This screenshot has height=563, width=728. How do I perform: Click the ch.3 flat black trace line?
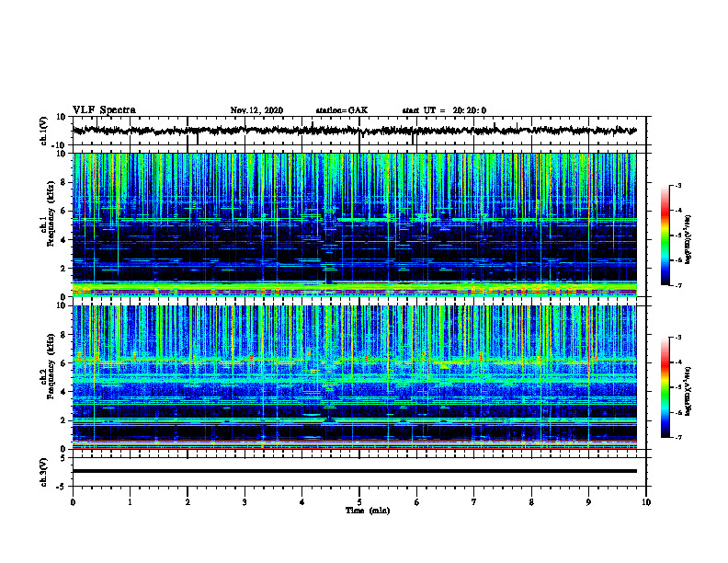(x=355, y=471)
